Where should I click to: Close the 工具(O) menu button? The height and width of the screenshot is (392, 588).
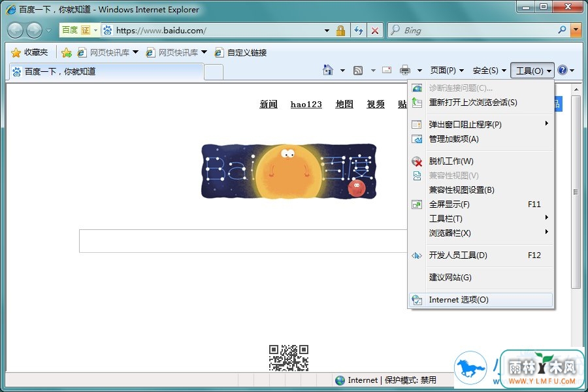tap(532, 71)
